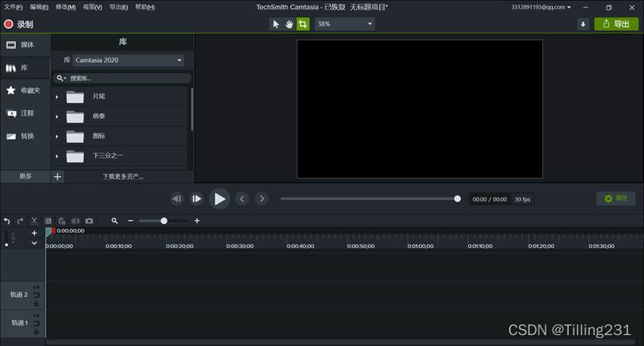Click the download arrow icon beside 导出
The height and width of the screenshot is (346, 644).
click(583, 24)
